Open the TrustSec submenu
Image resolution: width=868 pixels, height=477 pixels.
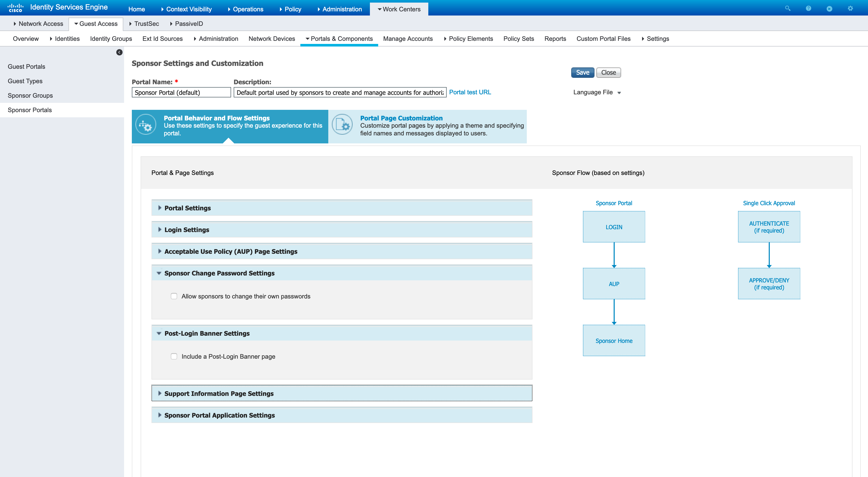pos(144,24)
